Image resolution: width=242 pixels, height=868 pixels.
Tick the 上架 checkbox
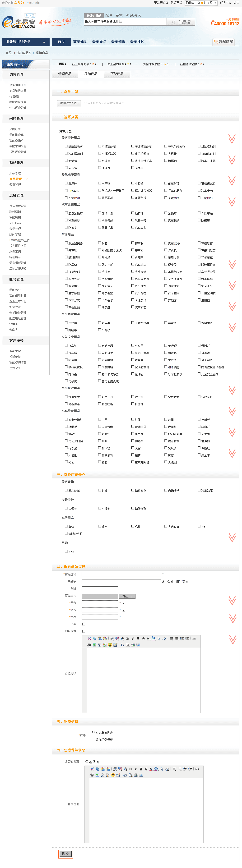(84, 624)
